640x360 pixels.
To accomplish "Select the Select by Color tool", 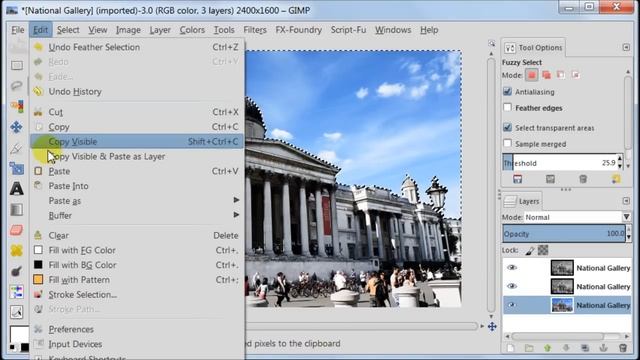I will [x=17, y=106].
